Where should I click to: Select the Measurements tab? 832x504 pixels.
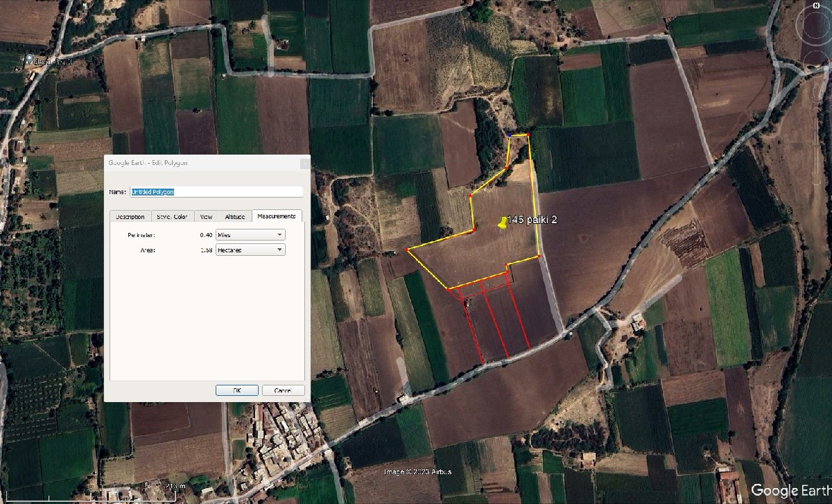pos(277,216)
